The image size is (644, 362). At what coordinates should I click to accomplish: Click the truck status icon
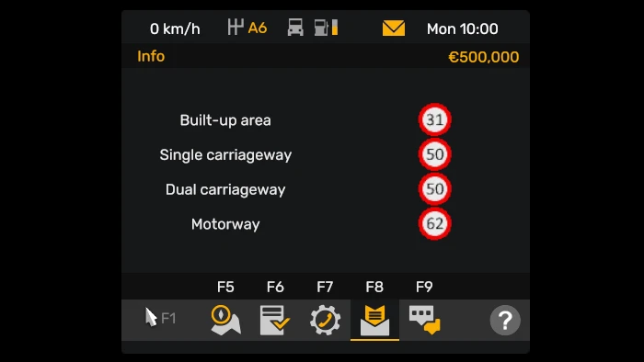(x=295, y=28)
